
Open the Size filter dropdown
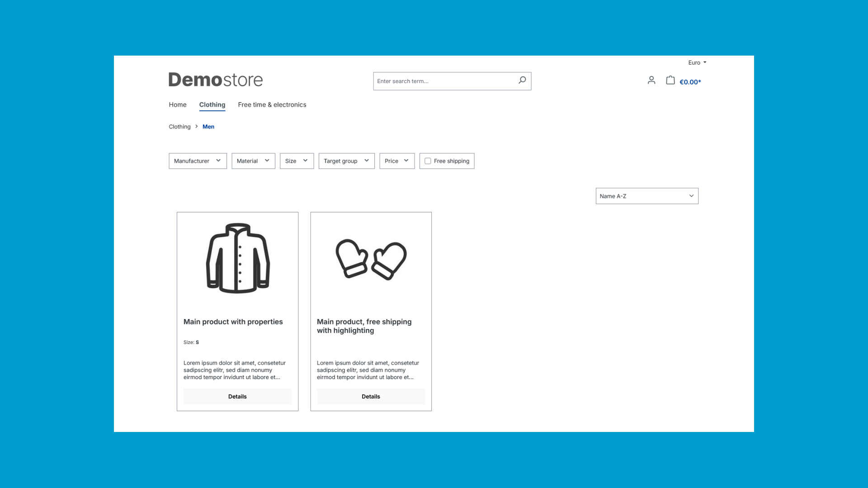[297, 161]
